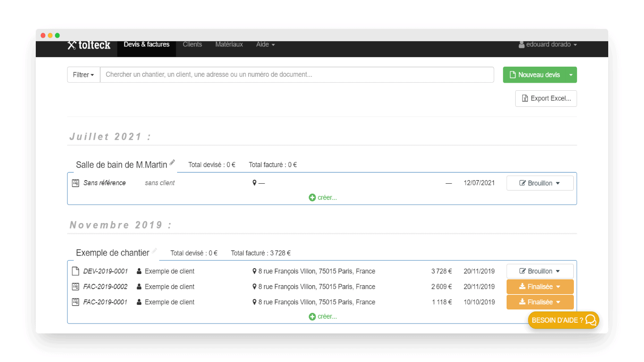Image resolution: width=644 pixels, height=362 pixels.
Task: Click the client person icon on the FAC-2019-0002 row
Action: 139,286
